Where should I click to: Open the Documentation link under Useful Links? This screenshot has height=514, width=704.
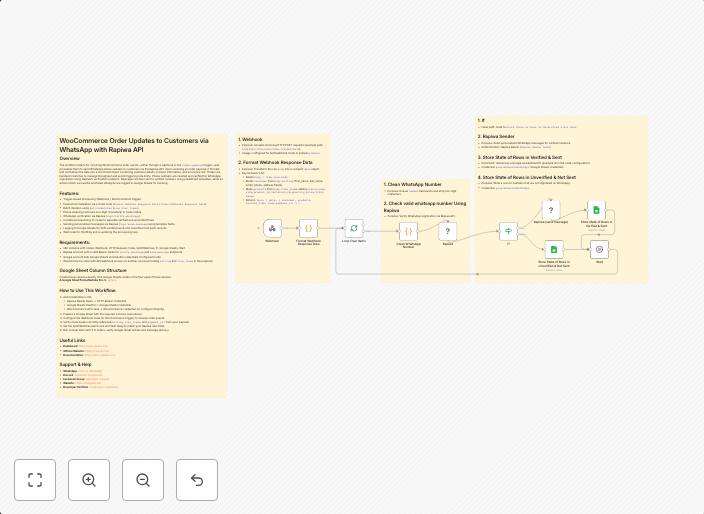point(100,355)
